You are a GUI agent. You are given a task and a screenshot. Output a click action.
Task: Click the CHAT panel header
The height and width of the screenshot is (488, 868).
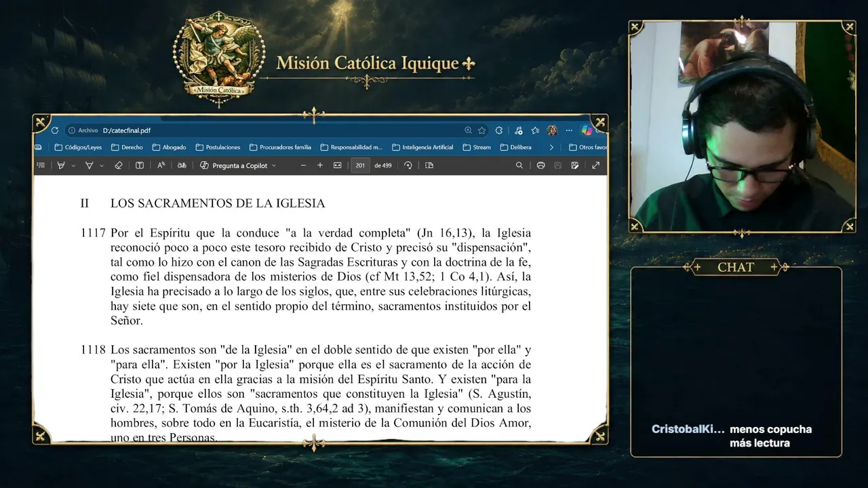point(736,268)
